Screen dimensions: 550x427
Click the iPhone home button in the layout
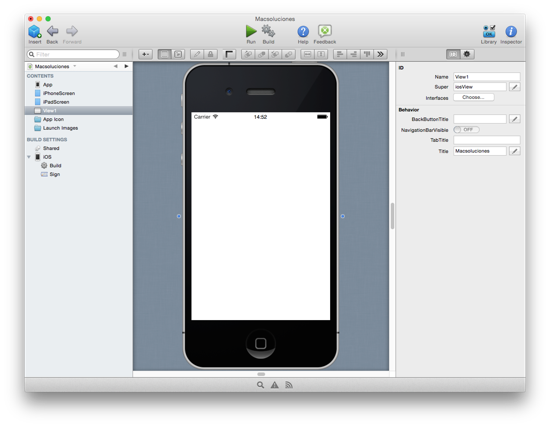(x=261, y=343)
